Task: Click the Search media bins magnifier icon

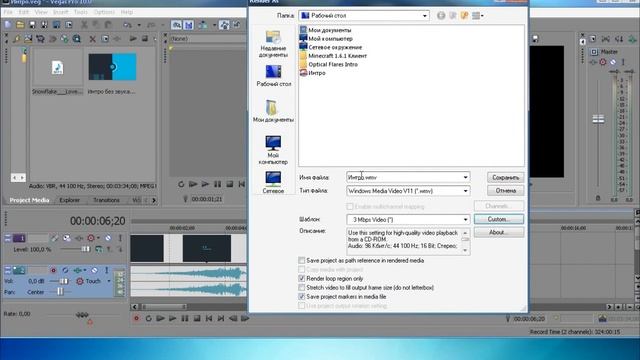Action: [77, 39]
